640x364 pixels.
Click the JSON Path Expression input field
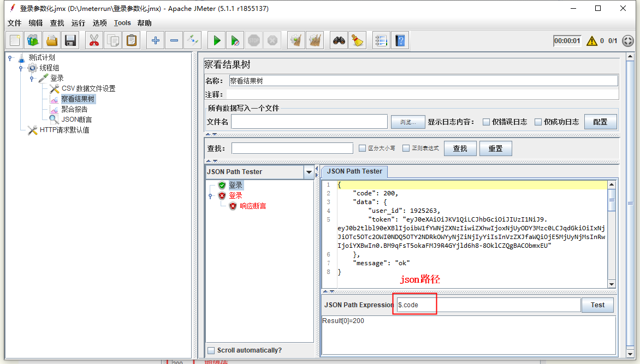pos(488,305)
